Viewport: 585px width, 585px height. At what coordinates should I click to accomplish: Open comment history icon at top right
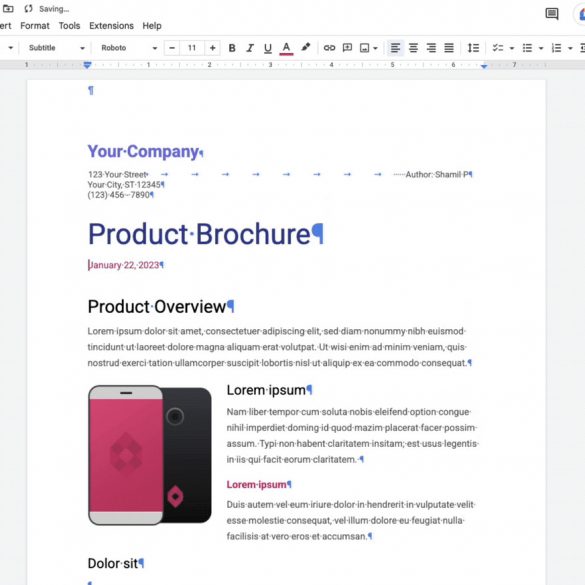[x=552, y=14]
